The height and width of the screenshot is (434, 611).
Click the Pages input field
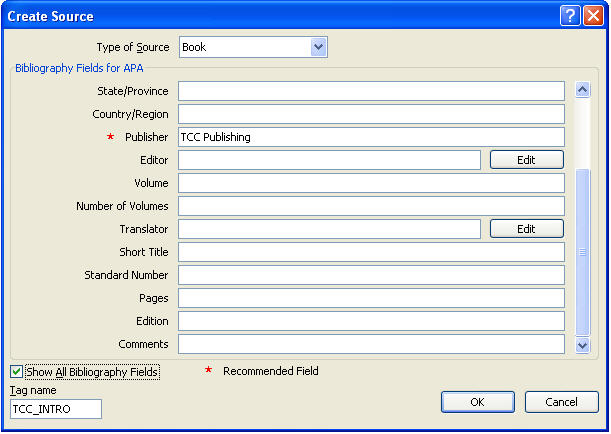point(371,298)
